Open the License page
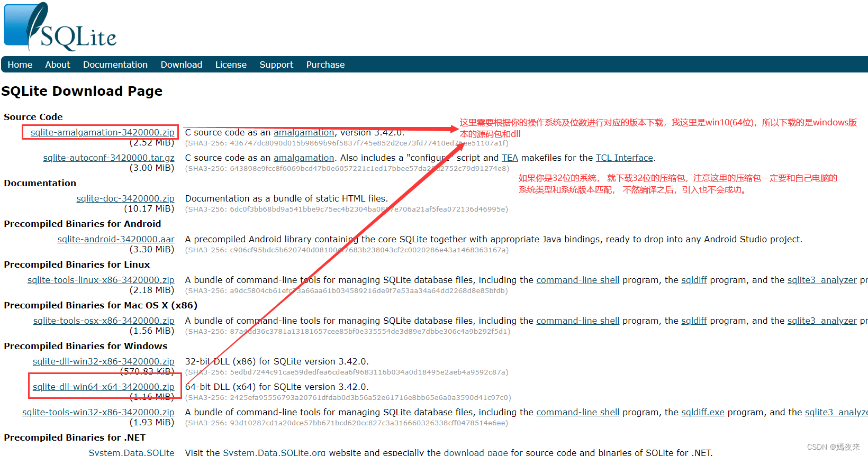This screenshot has width=868, height=456. [231, 65]
